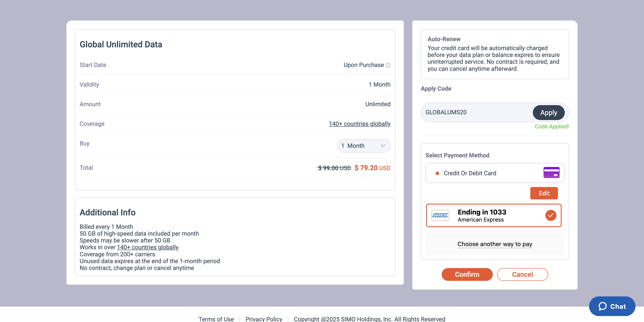Click the copyright SIMO Holdings text
The height and width of the screenshot is (322, 644).
point(369,319)
